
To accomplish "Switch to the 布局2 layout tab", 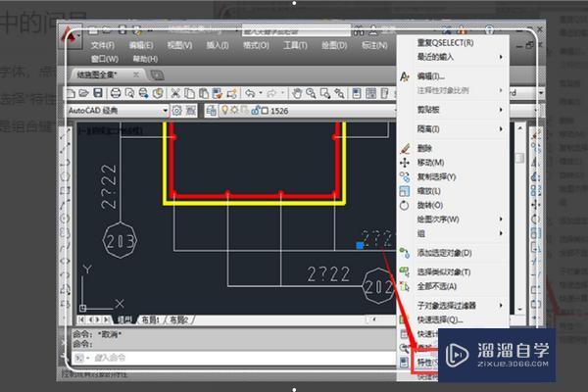I will coord(179,320).
